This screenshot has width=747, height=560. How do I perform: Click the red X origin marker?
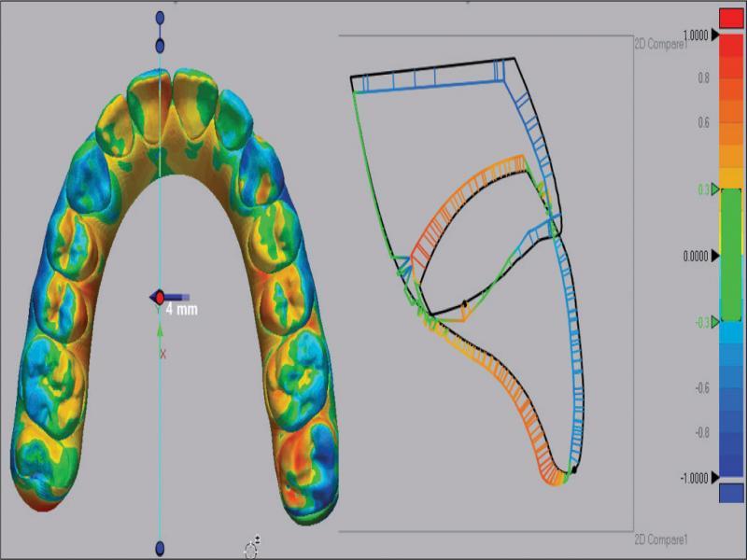(162, 354)
